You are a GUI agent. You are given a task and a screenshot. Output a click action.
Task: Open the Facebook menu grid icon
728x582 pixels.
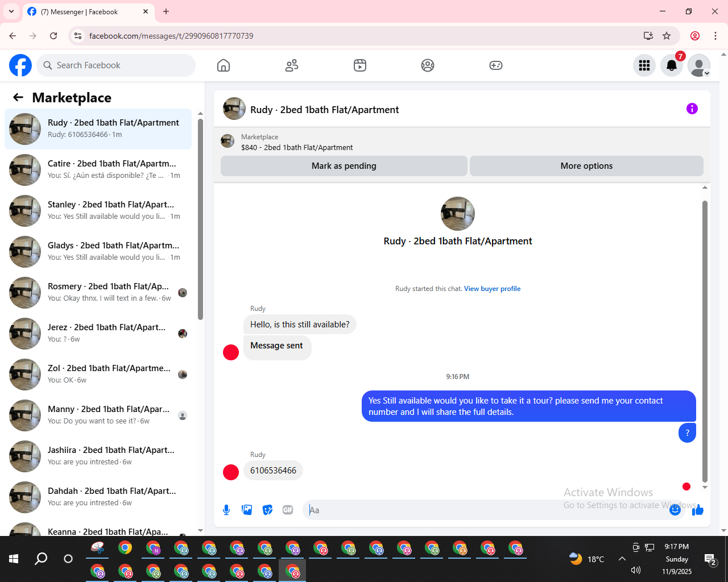[x=644, y=65]
